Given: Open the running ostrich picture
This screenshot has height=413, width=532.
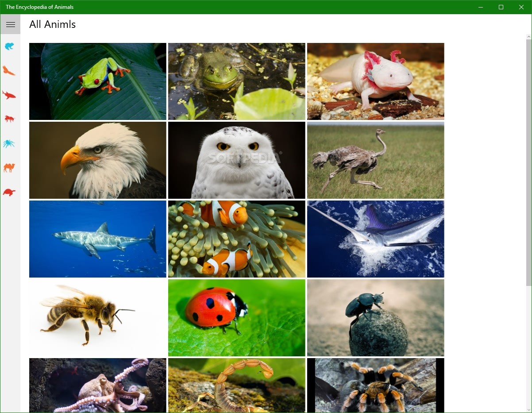Looking at the screenshot, I should (376, 160).
